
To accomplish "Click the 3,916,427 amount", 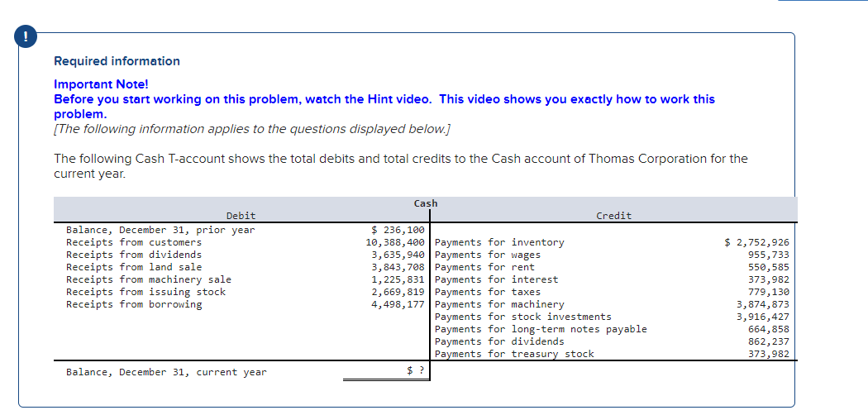I will pyautogui.click(x=763, y=317).
